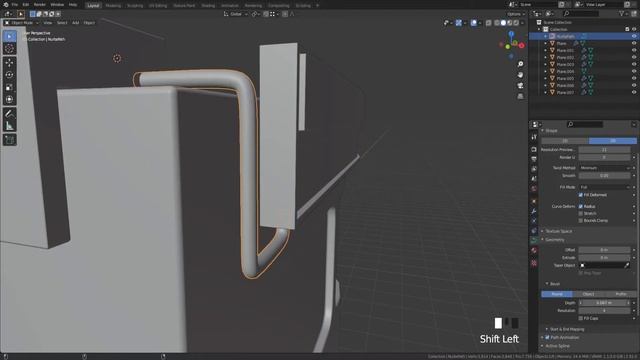Image resolution: width=640 pixels, height=360 pixels.
Task: Select the Add Cube tool
Action: click(9, 140)
